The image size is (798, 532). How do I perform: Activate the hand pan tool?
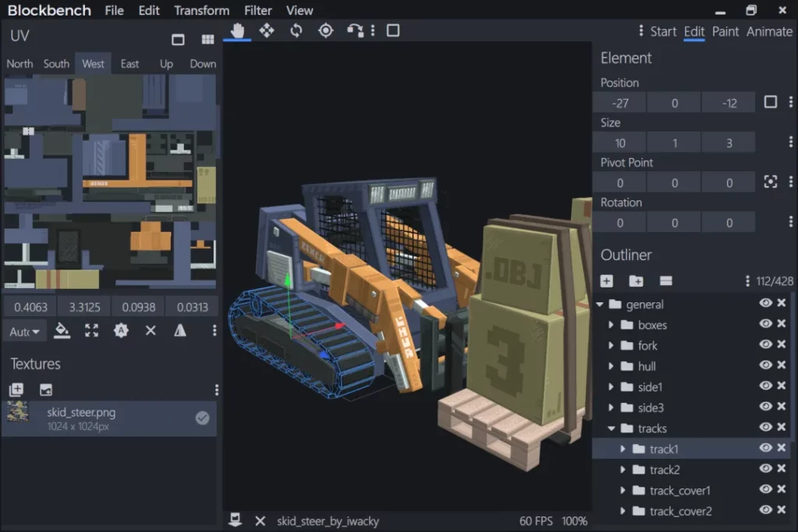coord(237,30)
